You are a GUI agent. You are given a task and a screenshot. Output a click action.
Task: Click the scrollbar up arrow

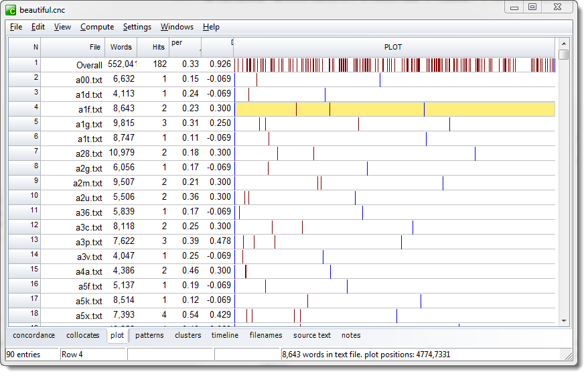coord(564,42)
